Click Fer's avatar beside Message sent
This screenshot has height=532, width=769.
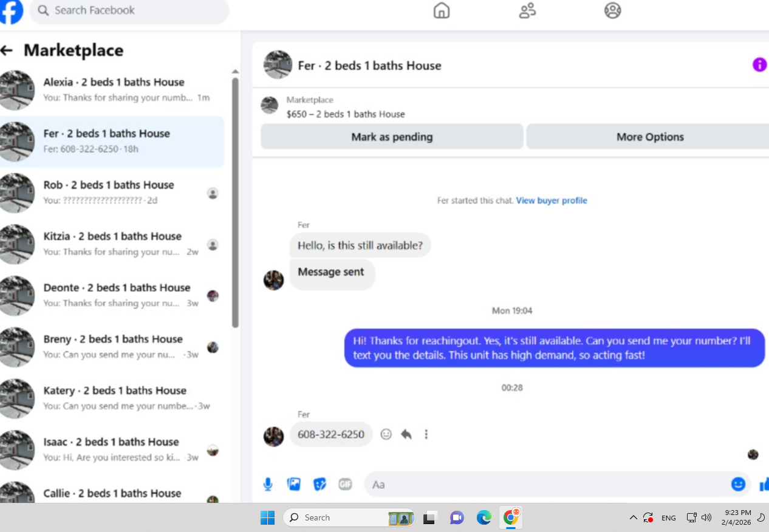(x=273, y=280)
